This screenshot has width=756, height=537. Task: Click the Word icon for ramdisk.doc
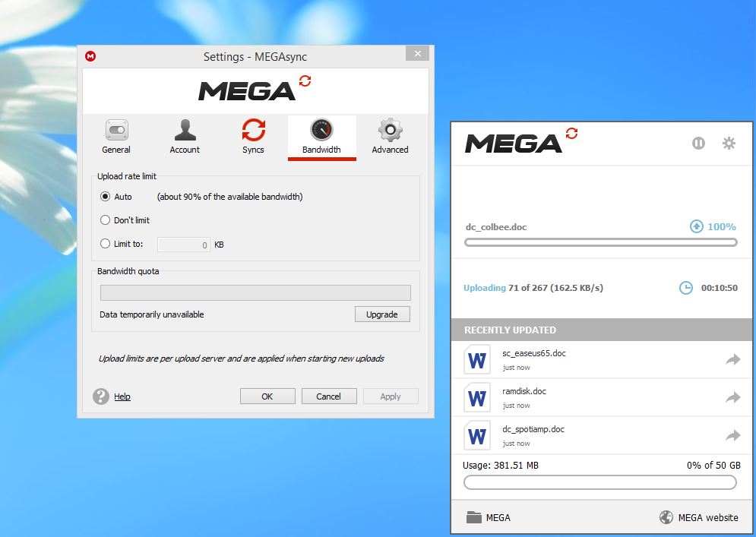point(477,398)
